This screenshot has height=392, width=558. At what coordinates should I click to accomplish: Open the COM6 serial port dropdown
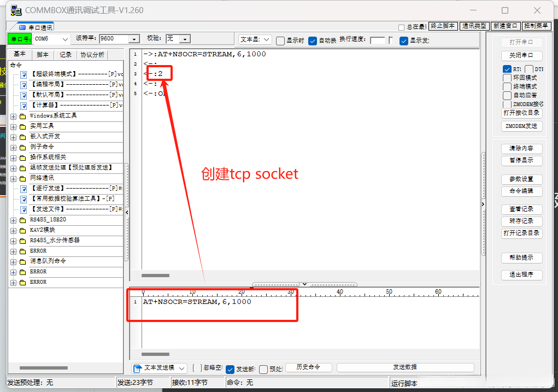tap(65, 39)
